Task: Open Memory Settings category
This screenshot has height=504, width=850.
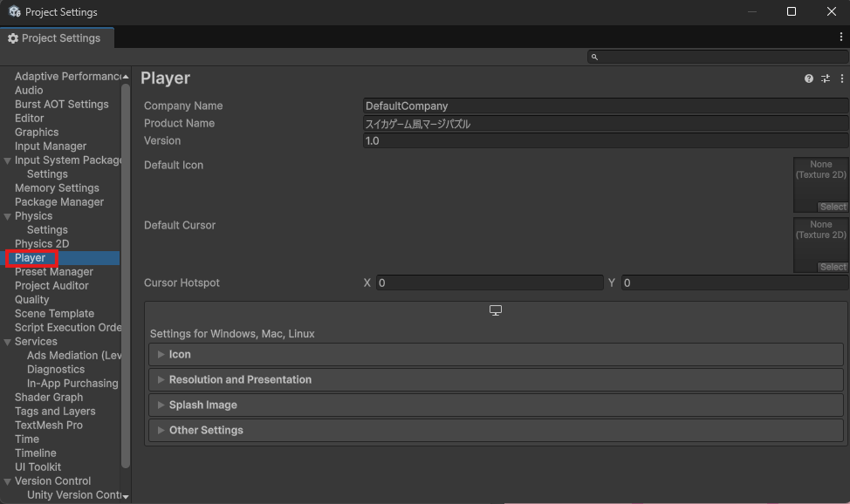Action: (57, 188)
